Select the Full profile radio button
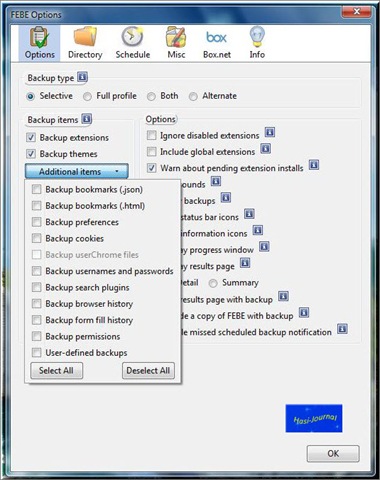 coord(87,97)
